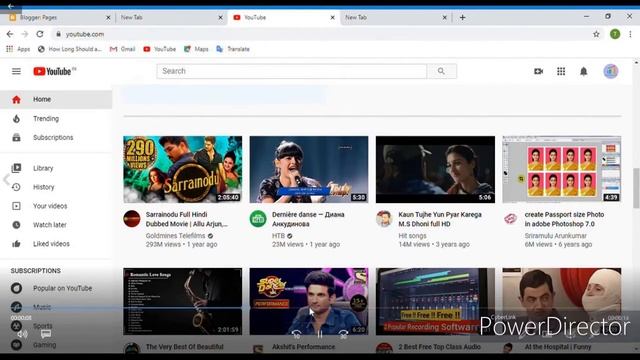Open Watch later in the sidebar
This screenshot has height=360, width=640.
pos(56,225)
